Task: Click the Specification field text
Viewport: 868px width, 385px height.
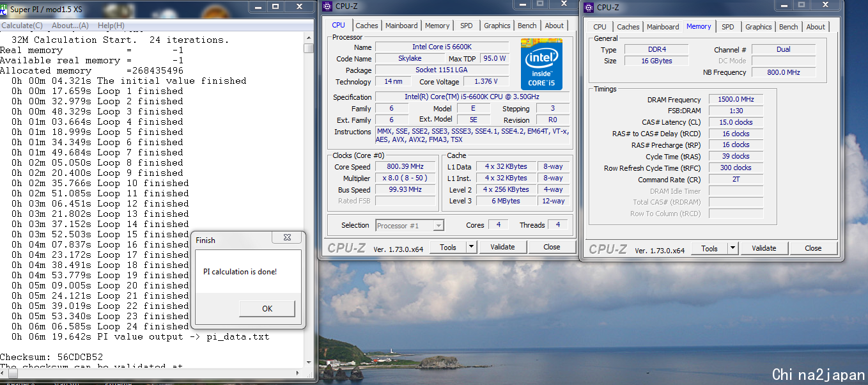Action: point(472,97)
